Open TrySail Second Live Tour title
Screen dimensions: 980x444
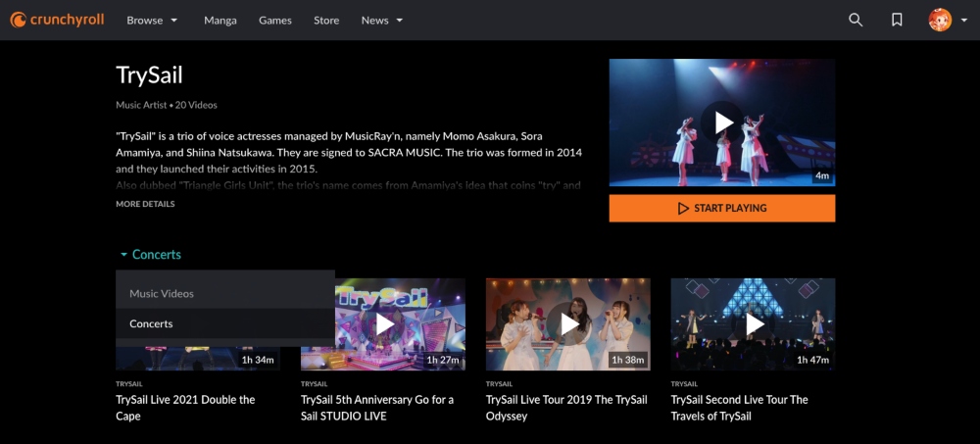click(739, 408)
